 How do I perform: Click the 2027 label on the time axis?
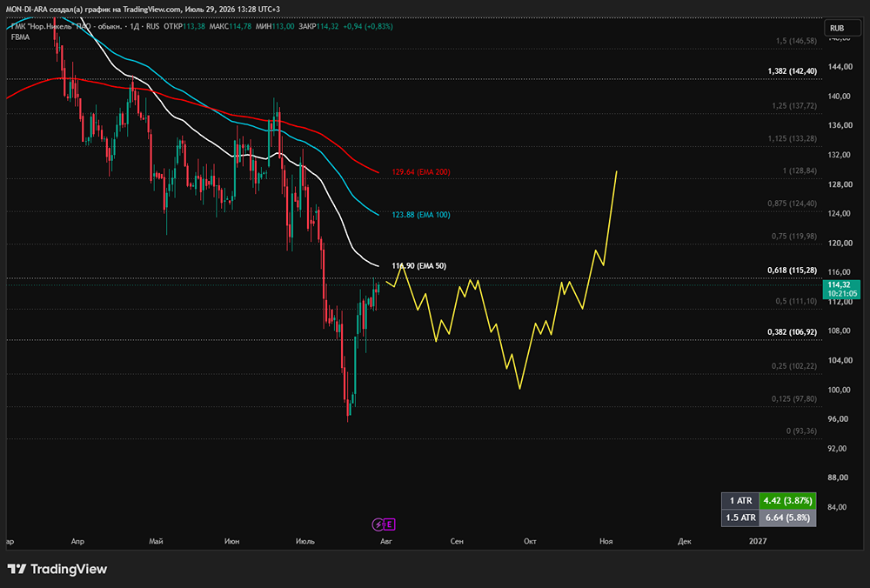coord(758,541)
